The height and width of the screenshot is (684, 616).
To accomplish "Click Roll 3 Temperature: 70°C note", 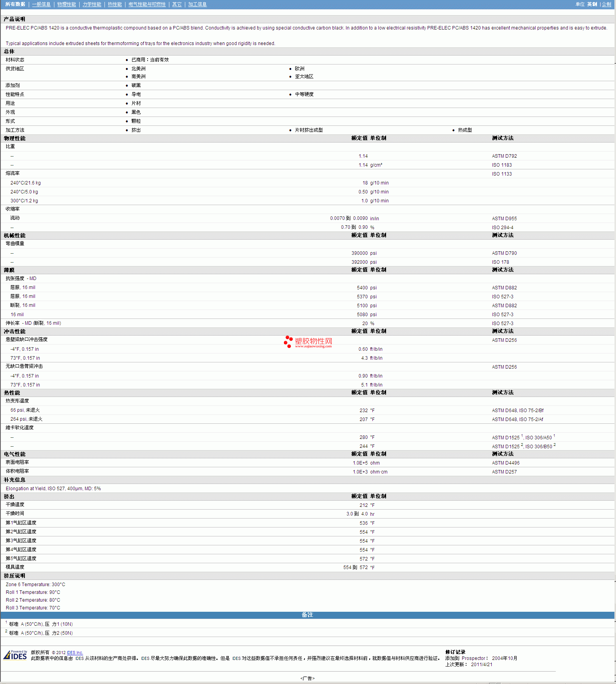I will click(33, 608).
